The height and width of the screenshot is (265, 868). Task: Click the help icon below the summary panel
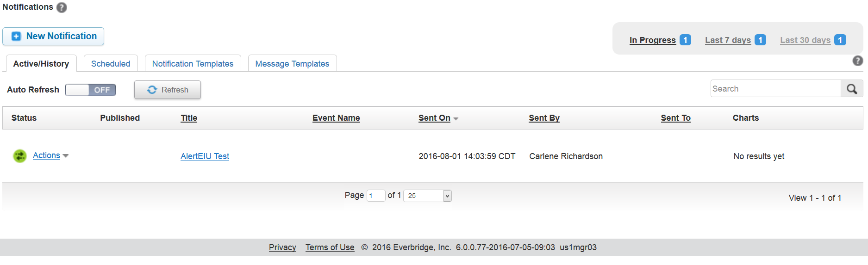857,61
